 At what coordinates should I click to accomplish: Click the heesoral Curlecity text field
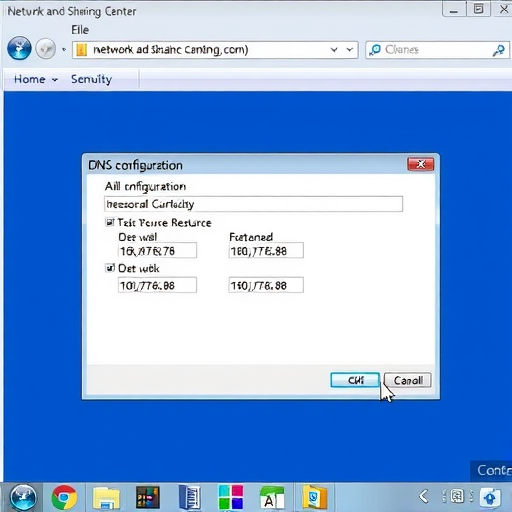coord(253,204)
